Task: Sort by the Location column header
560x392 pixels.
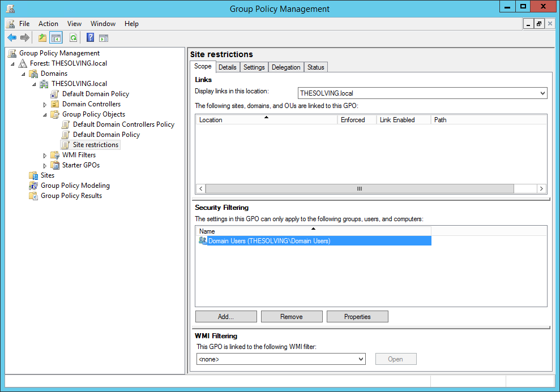Action: click(267, 120)
